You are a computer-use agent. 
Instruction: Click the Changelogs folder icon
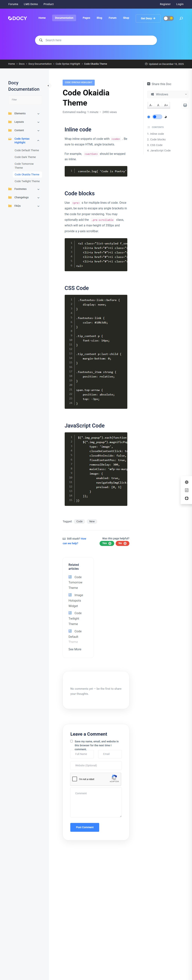coord(10,198)
